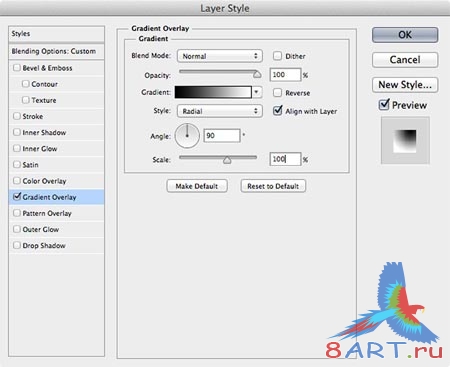Image resolution: width=450 pixels, height=367 pixels.
Task: Open the gradient picker arrow
Action: [257, 92]
